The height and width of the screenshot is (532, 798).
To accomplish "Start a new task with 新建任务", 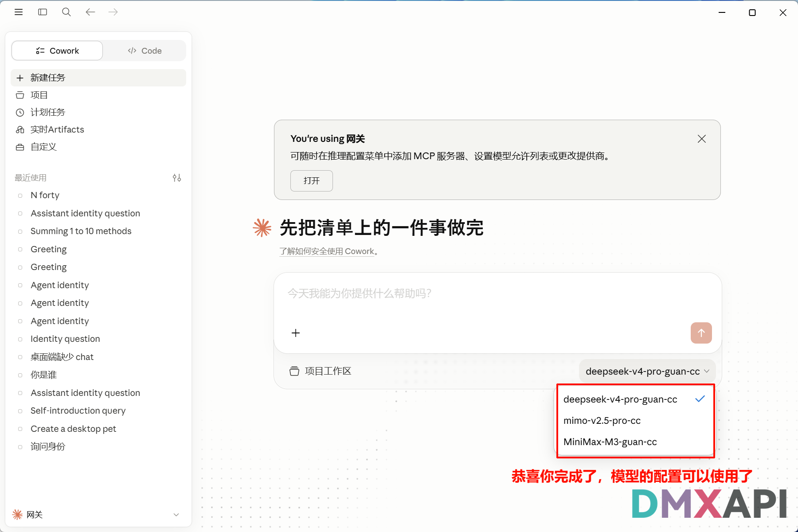I will (x=98, y=78).
